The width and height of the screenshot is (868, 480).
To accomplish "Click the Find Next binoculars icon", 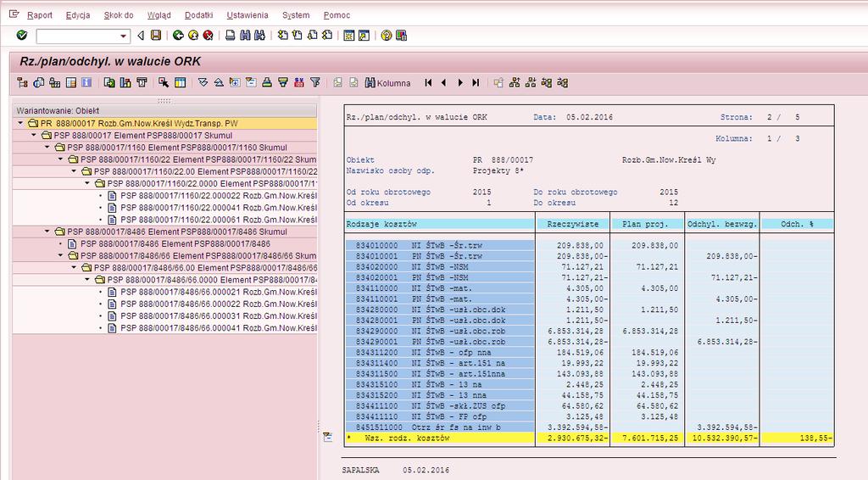I will click(259, 36).
